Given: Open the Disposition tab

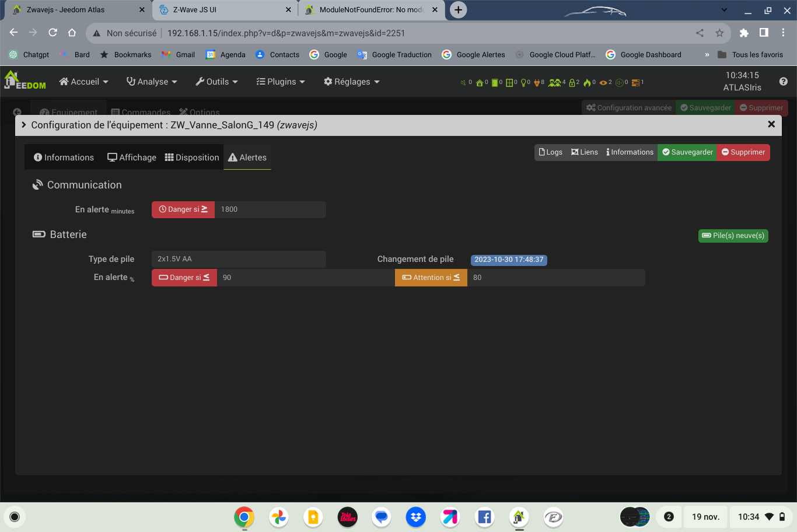Looking at the screenshot, I should coord(191,157).
